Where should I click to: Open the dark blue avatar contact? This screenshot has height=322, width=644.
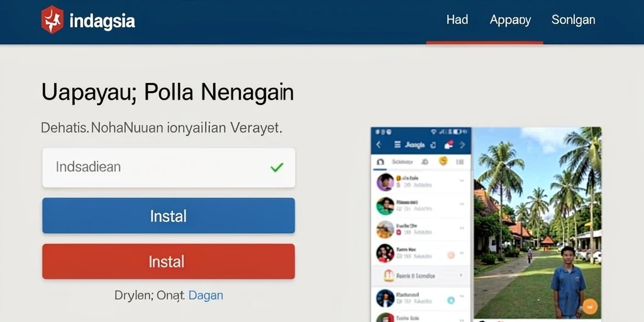[386, 298]
